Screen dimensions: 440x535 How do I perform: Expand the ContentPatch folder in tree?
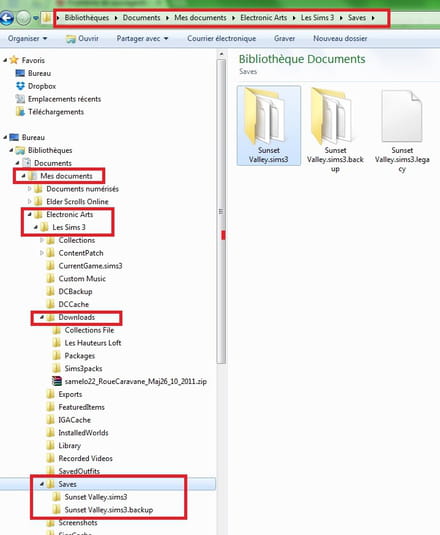42,253
